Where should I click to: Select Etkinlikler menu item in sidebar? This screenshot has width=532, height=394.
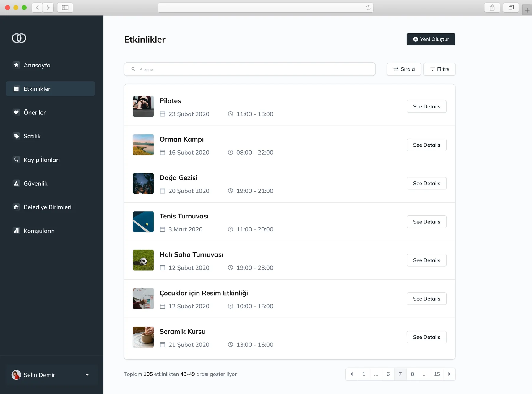(50, 89)
